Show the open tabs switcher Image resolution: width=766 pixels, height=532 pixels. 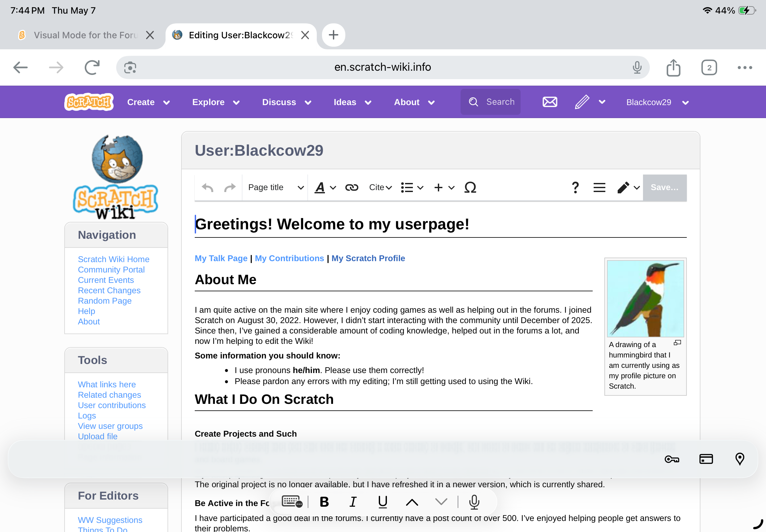[709, 68]
